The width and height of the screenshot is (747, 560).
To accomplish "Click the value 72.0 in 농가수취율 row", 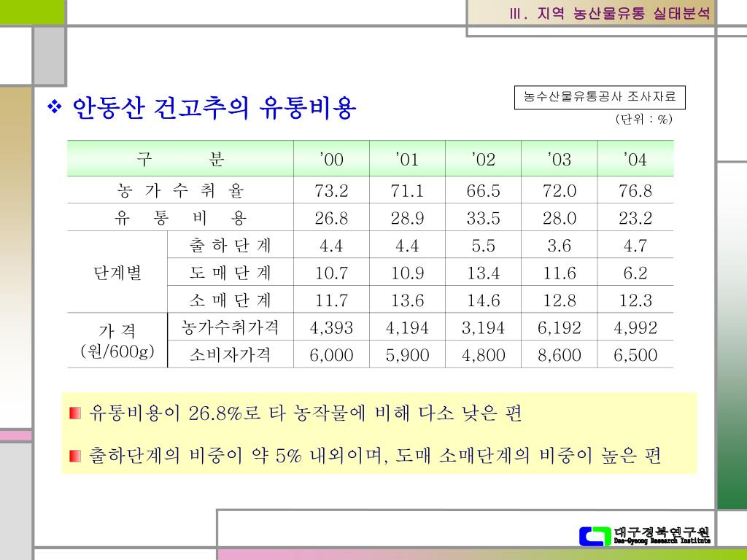I will tap(560, 190).
